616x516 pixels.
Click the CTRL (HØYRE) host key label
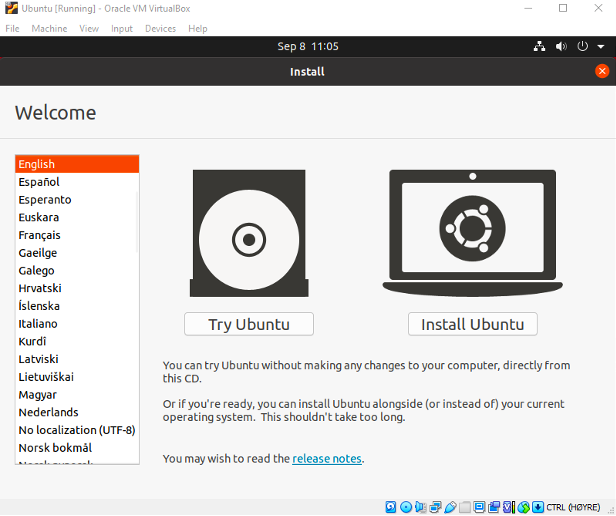(x=573, y=507)
